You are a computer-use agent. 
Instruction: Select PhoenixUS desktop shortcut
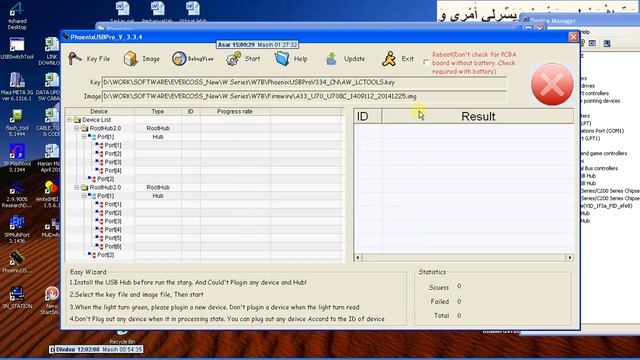point(16,262)
